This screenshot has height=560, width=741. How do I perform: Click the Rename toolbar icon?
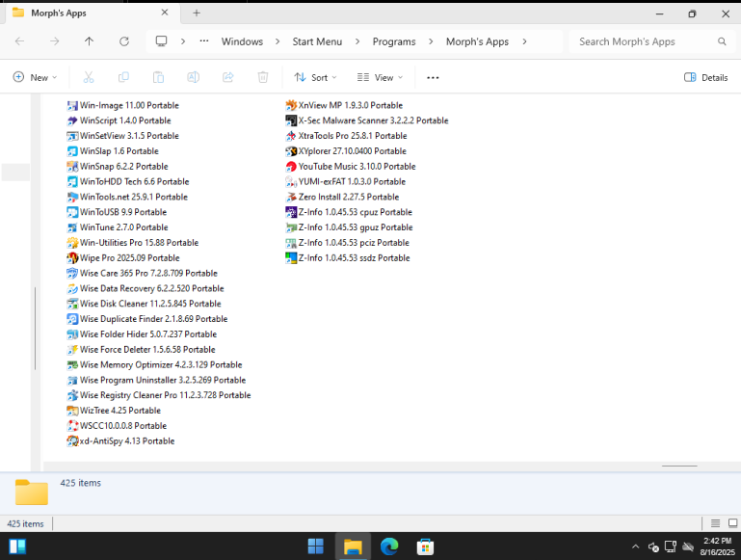pyautogui.click(x=194, y=77)
